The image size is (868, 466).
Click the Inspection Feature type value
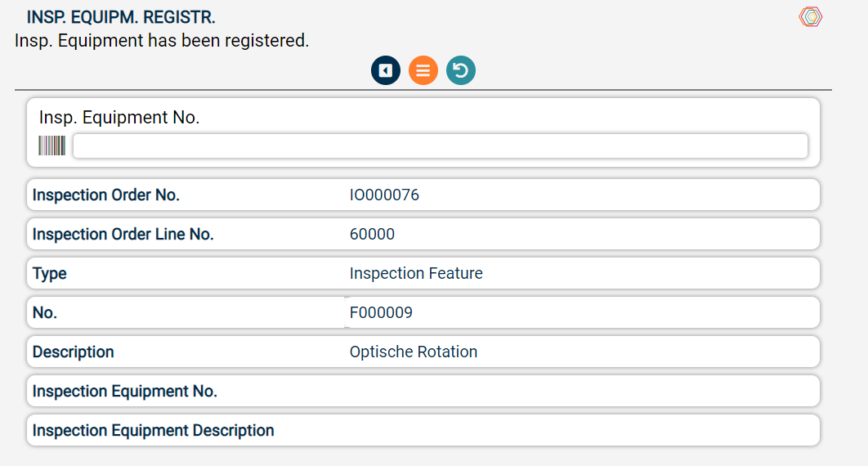click(x=416, y=273)
